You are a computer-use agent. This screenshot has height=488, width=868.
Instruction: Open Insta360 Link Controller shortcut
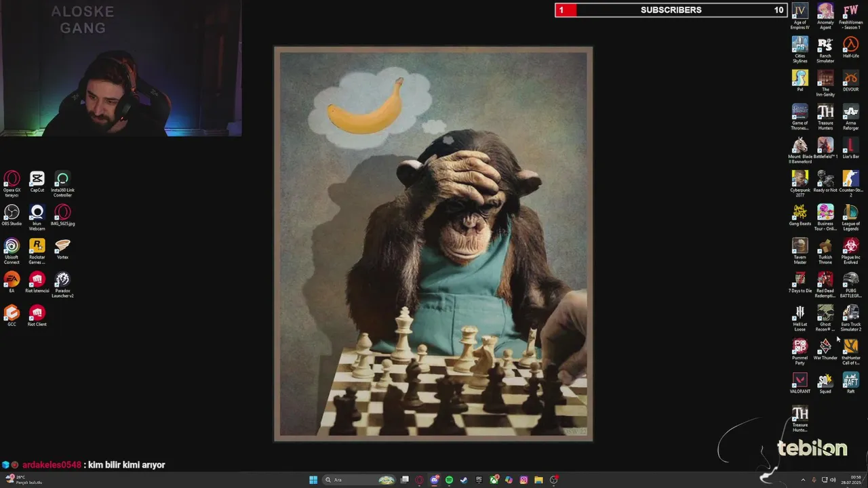click(62, 184)
